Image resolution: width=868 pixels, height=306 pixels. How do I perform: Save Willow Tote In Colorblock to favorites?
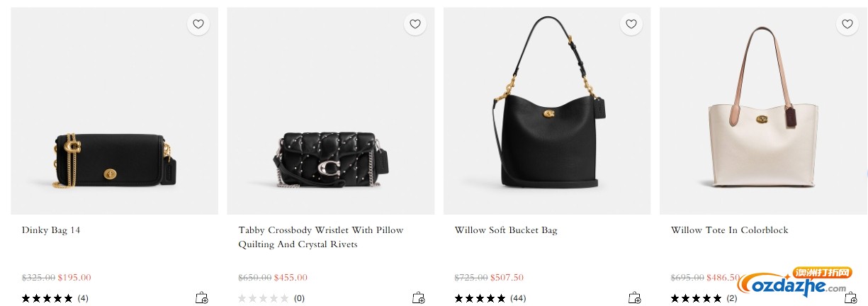click(x=847, y=24)
